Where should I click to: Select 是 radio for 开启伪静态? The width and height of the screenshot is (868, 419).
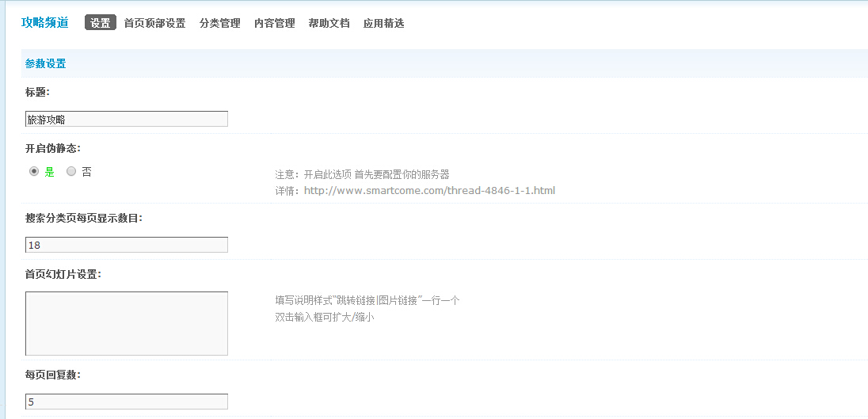[34, 172]
